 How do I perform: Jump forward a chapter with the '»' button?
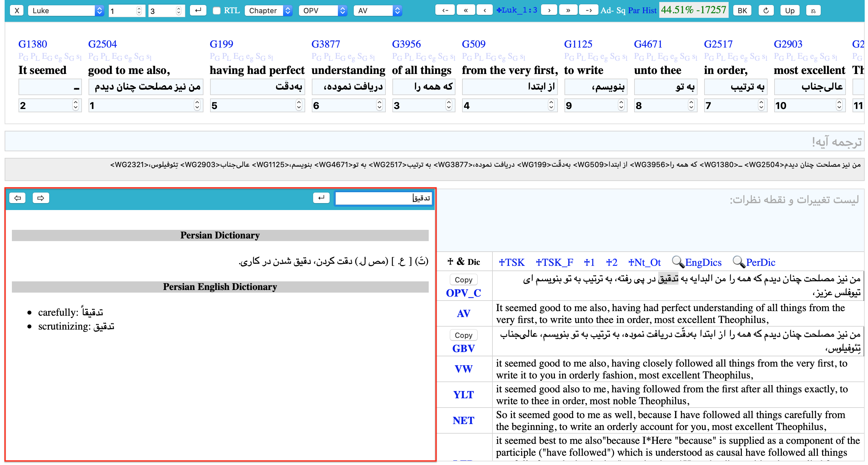[x=568, y=11]
